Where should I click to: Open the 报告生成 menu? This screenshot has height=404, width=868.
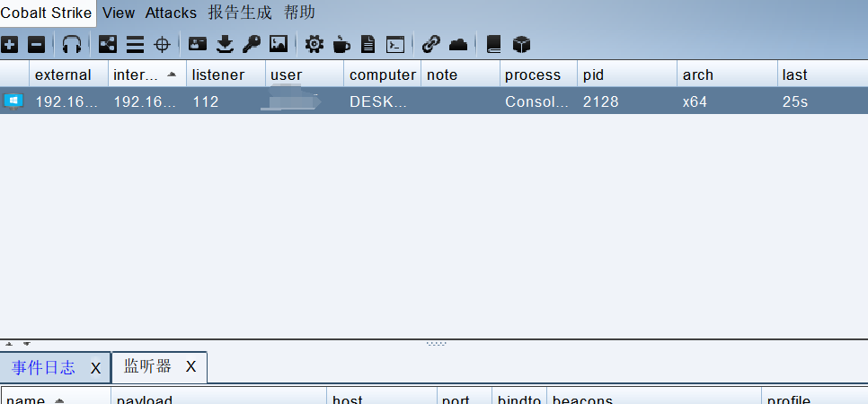pos(240,13)
